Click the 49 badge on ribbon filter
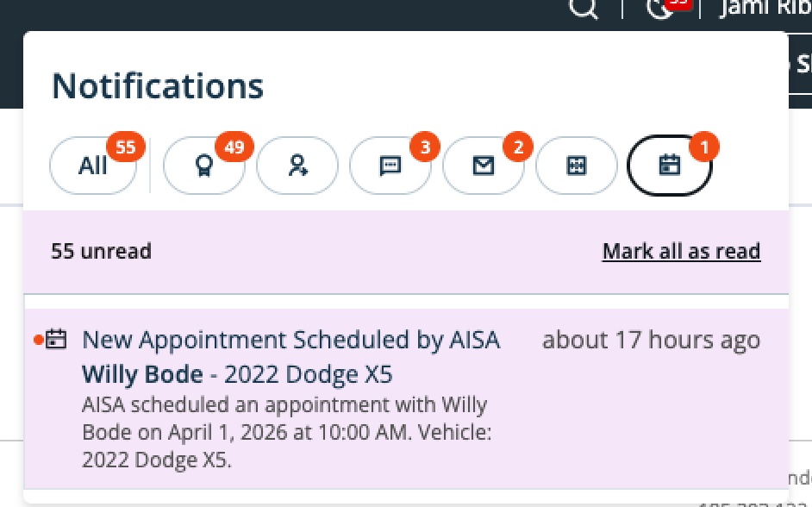 [x=234, y=147]
